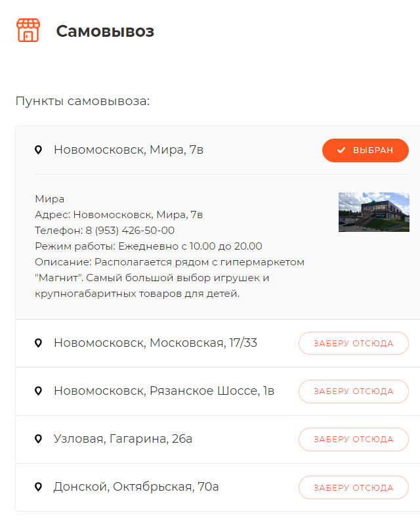Screen dimensions: 420x517
Task: Expand the Новомосковск, Рязанское Шоссе, 1в row
Action: point(164,391)
